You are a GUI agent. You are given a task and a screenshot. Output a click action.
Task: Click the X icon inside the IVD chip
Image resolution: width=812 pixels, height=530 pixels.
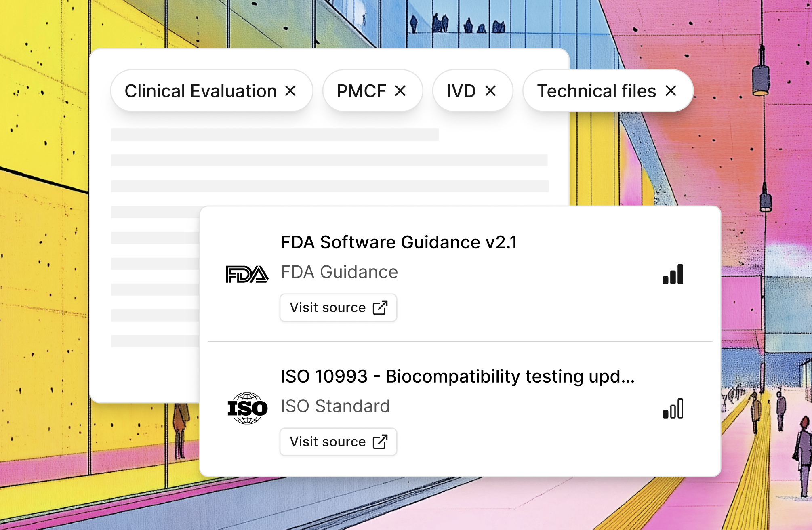pyautogui.click(x=491, y=90)
